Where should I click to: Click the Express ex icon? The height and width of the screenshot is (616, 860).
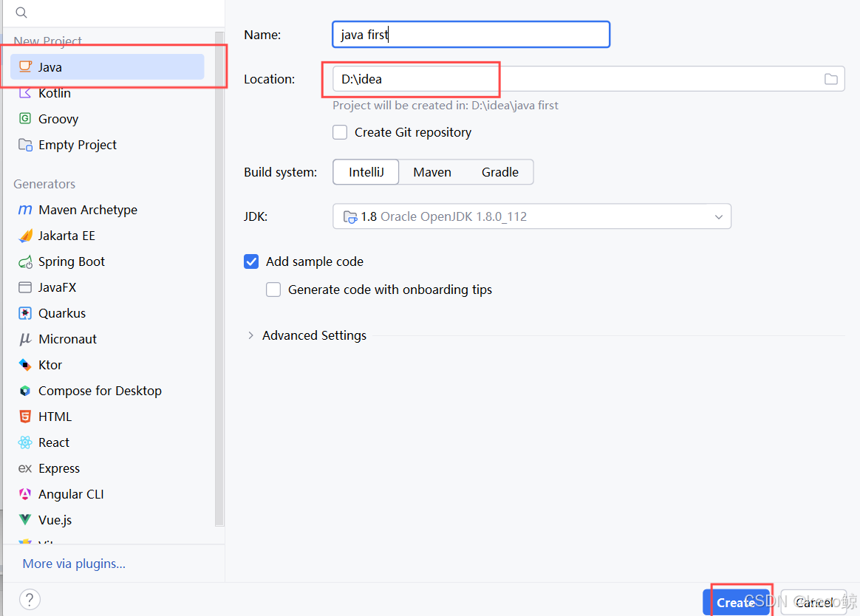(25, 468)
